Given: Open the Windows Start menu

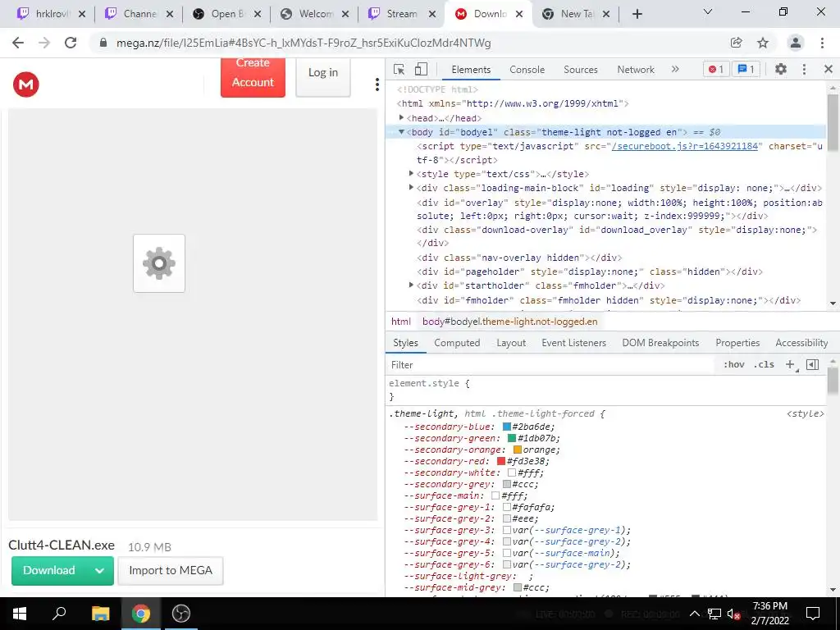Looking at the screenshot, I should click(x=20, y=614).
